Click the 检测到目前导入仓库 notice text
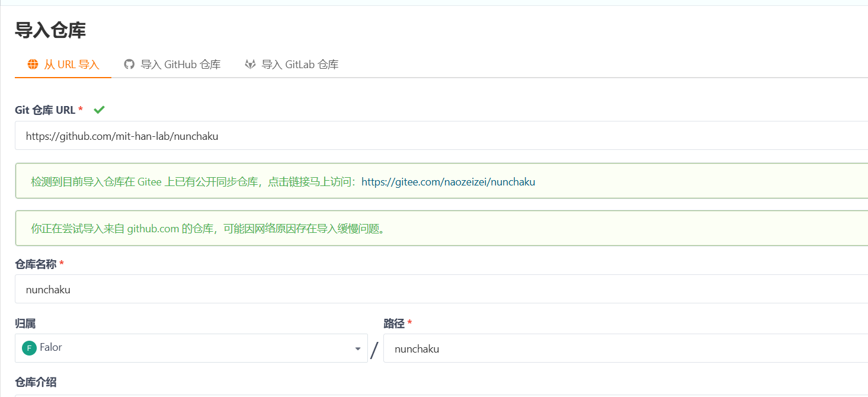Screen dimensions: 868x397 [194, 182]
